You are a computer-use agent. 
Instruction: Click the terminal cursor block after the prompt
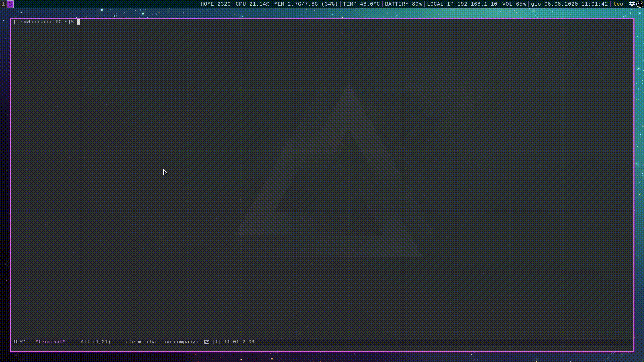click(78, 22)
